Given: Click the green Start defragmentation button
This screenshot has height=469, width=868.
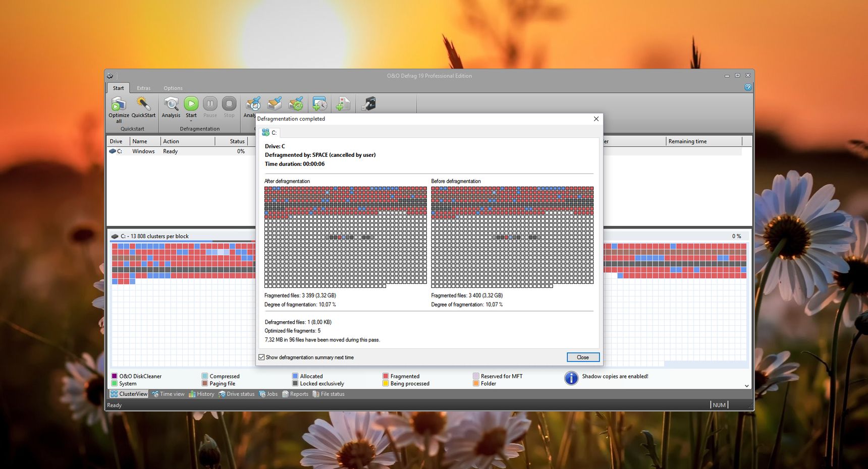Looking at the screenshot, I should point(191,104).
